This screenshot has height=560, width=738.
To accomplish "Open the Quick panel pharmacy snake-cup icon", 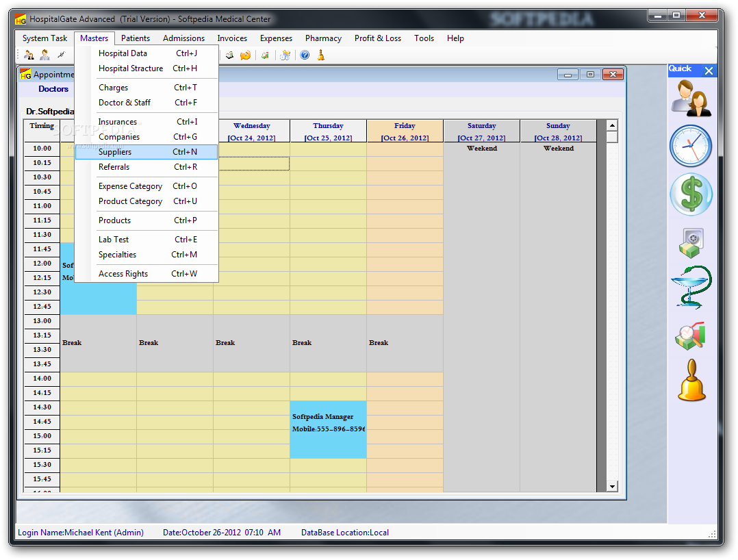I will coord(691,287).
